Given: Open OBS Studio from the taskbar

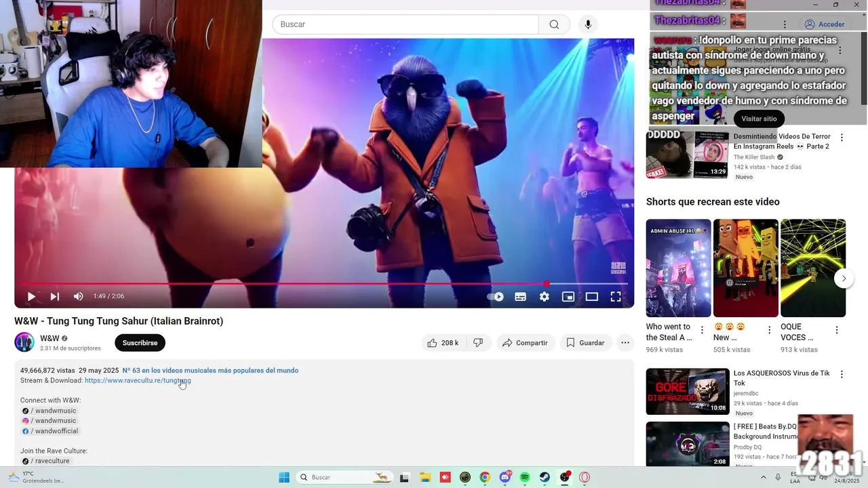Looking at the screenshot, I should click(564, 477).
